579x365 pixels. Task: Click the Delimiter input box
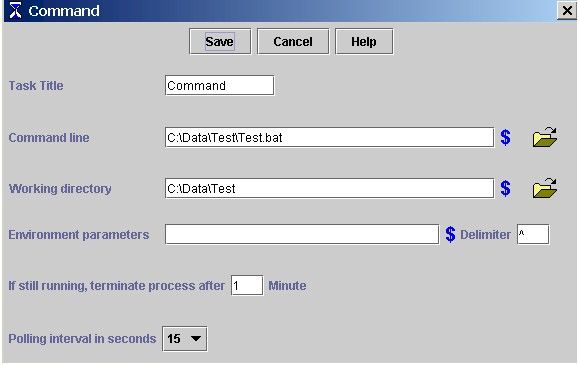[x=533, y=234]
